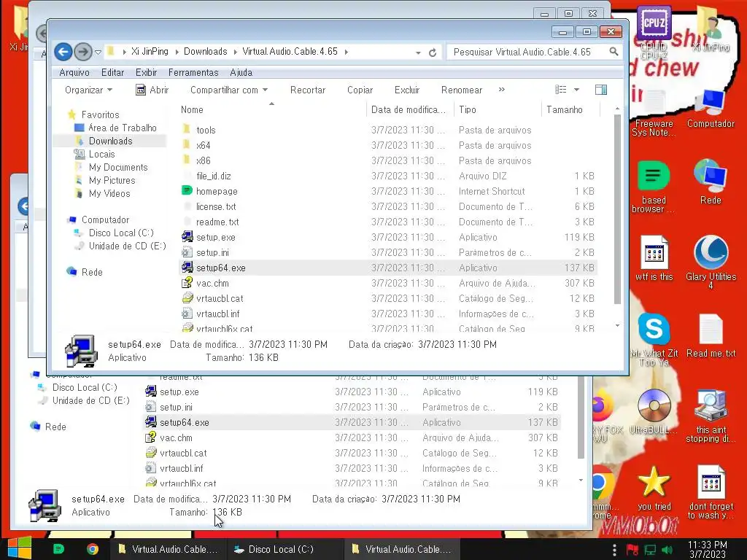This screenshot has width=747, height=560.
Task: Open recent locations dropdown next to forward arrow
Action: (98, 52)
